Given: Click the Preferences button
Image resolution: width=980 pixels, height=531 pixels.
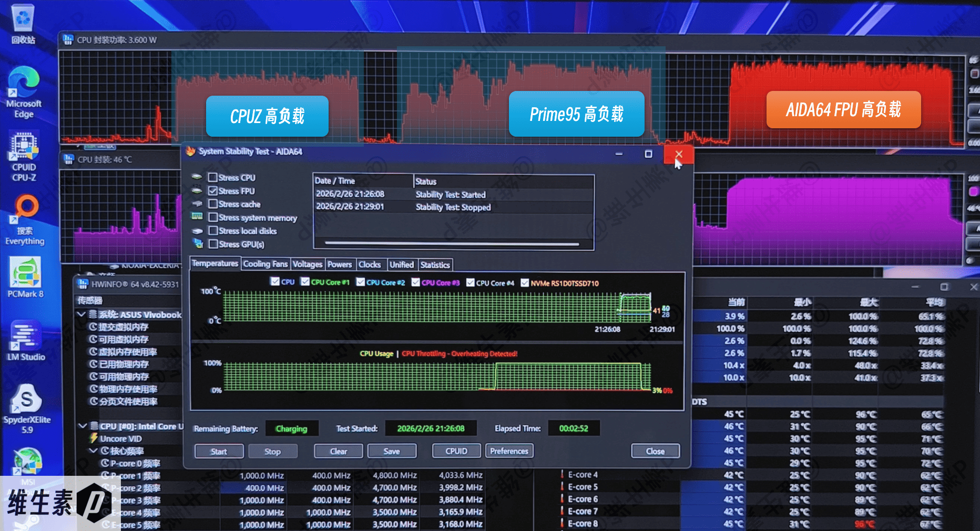Looking at the screenshot, I should (508, 451).
